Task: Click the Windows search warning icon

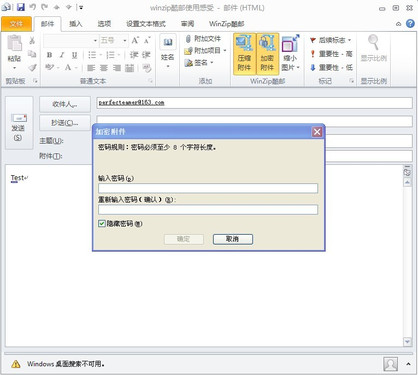Action: [x=15, y=364]
